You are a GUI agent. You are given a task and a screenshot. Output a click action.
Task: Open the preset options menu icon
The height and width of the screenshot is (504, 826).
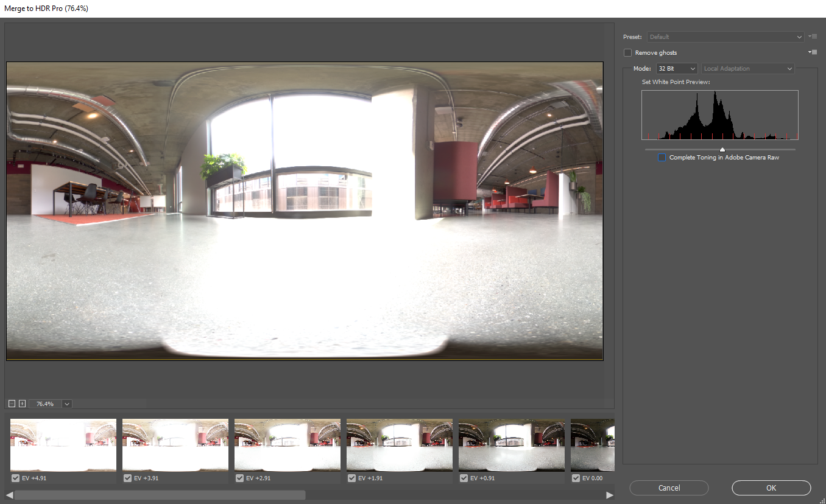point(812,37)
